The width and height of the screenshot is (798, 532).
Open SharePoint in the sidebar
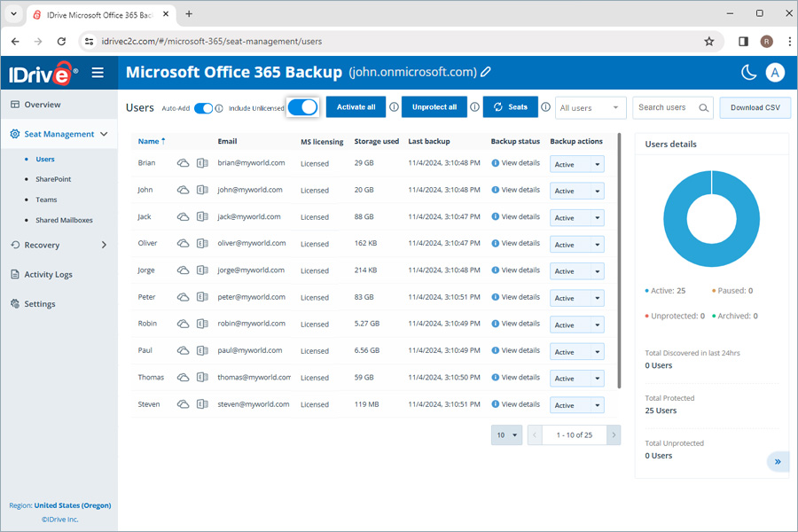click(53, 179)
